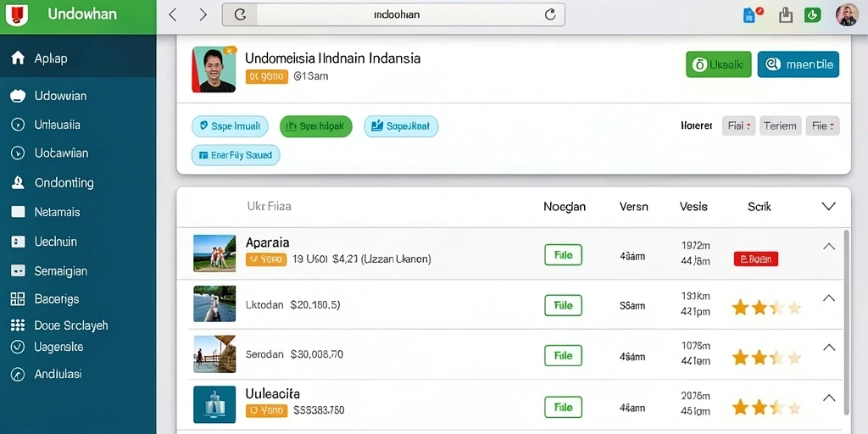868x434 pixels.
Task: Click the Uuleacita row app icon
Action: (214, 404)
